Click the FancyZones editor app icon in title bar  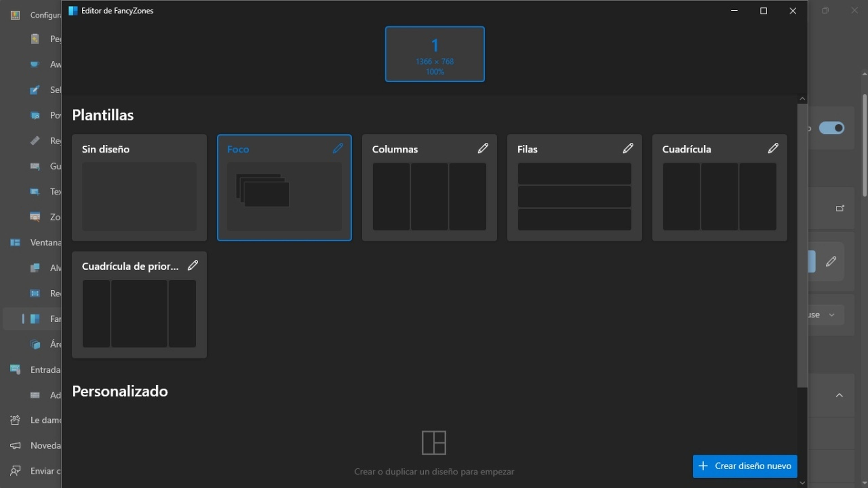(x=73, y=11)
